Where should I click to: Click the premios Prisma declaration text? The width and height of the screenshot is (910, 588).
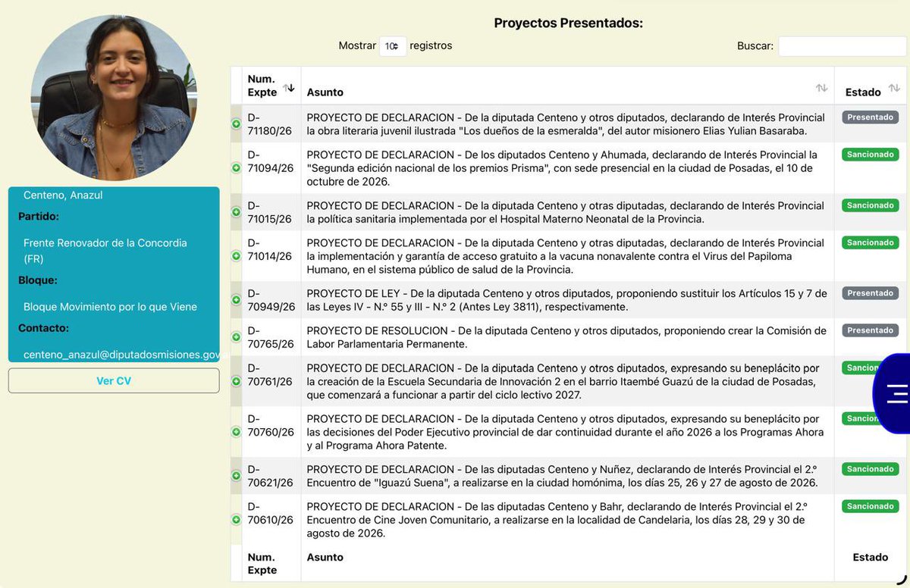pos(563,168)
